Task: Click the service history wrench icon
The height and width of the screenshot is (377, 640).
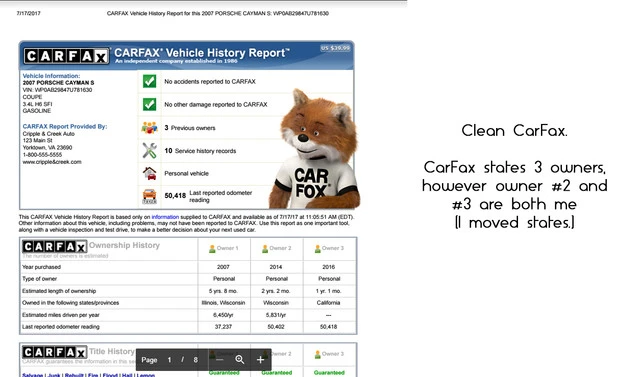Action: click(149, 151)
